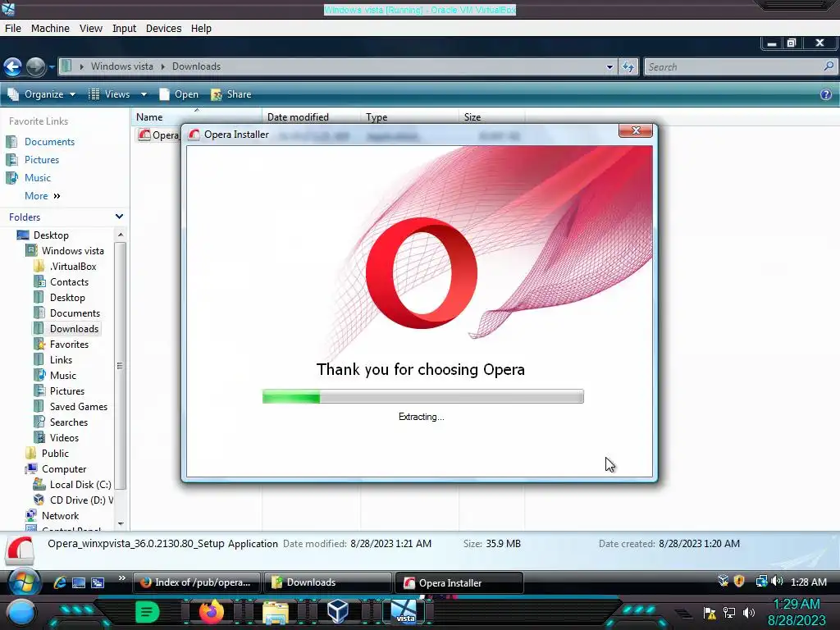Open the Input menu

(124, 29)
